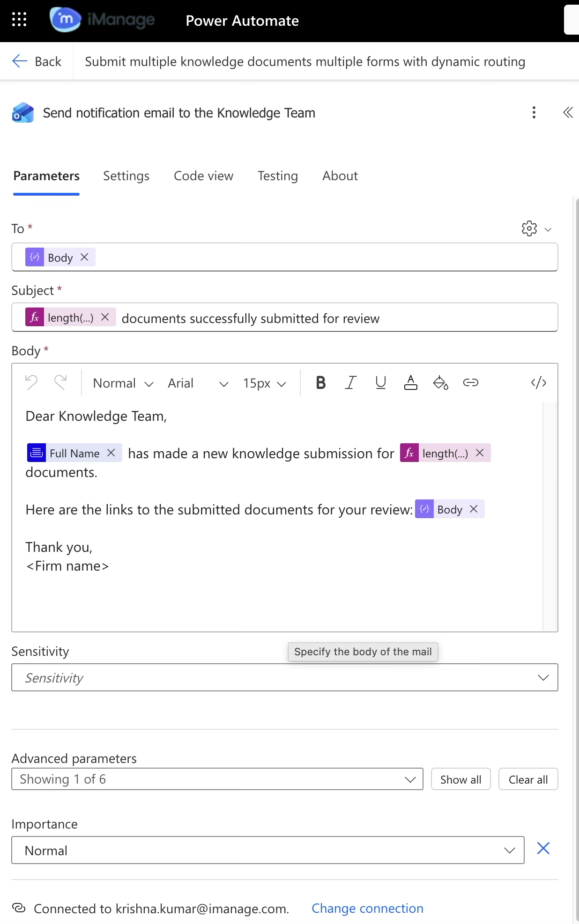Open the Advanced parameters 'Showing 1 of 6' dropdown
The height and width of the screenshot is (924, 579).
(217, 779)
